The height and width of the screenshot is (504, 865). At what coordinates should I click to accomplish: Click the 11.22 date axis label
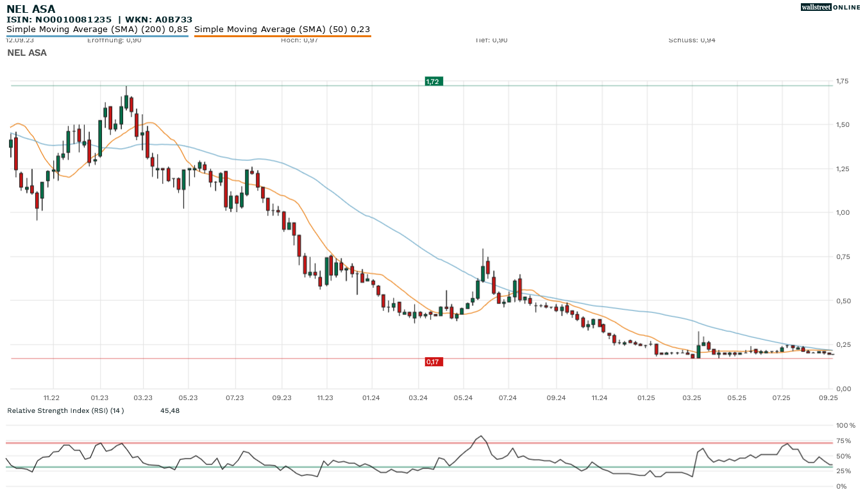click(52, 398)
